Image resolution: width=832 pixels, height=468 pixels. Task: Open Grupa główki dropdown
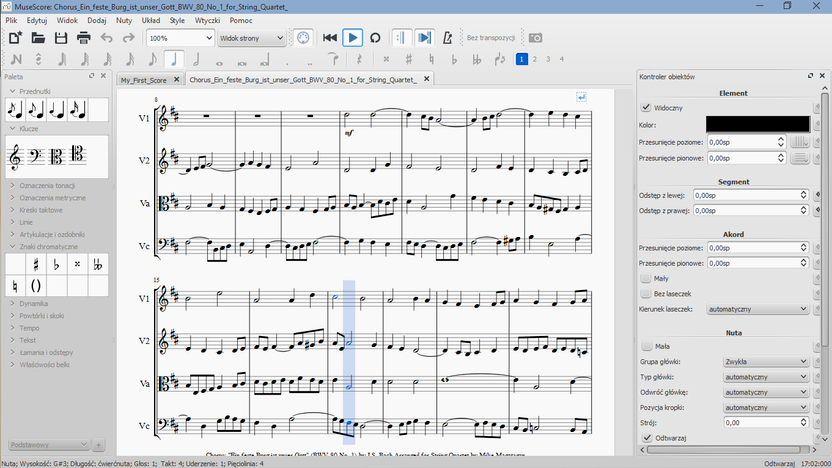766,361
